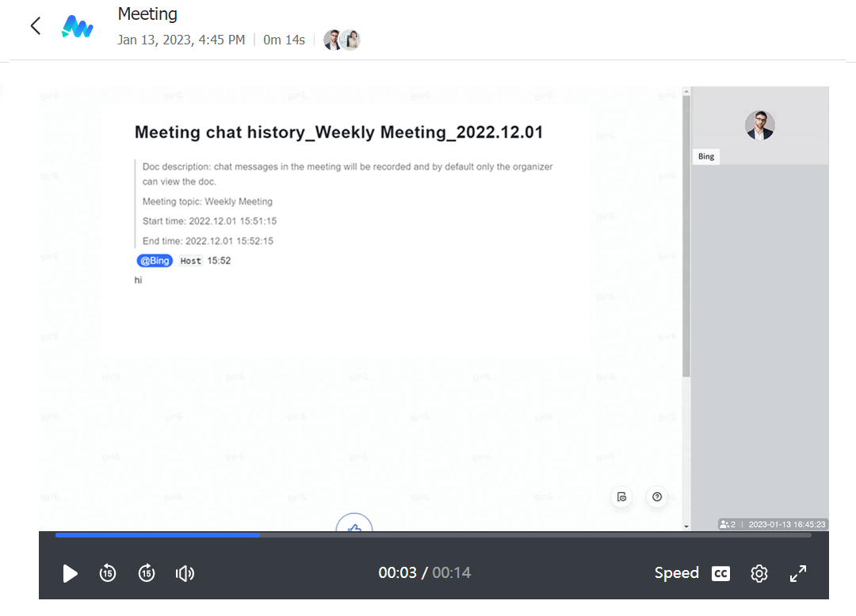Image resolution: width=856 pixels, height=616 pixels.
Task: Click the thumbs-up reaction button
Action: (x=354, y=525)
